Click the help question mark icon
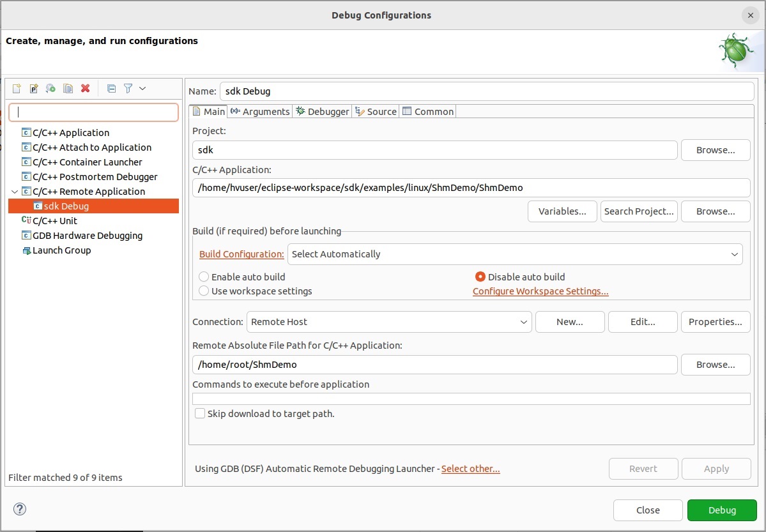The width and height of the screenshot is (766, 532). click(20, 509)
